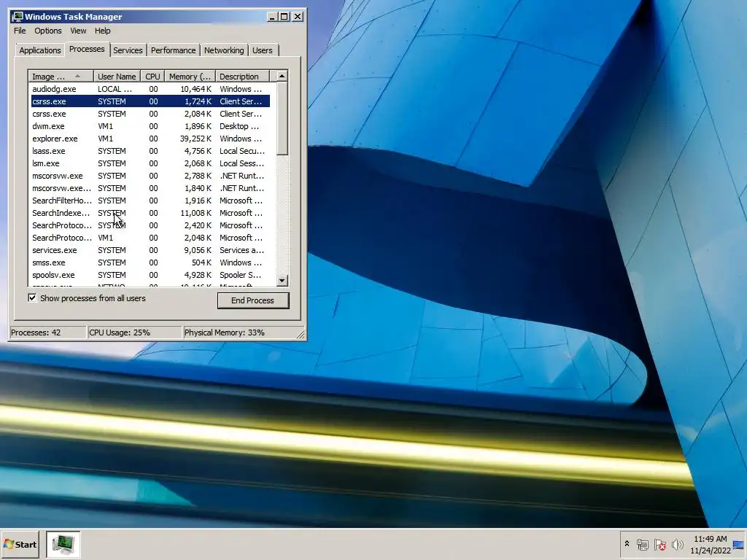This screenshot has width=747, height=560.
Task: Select the lsm.exe process
Action: point(150,163)
